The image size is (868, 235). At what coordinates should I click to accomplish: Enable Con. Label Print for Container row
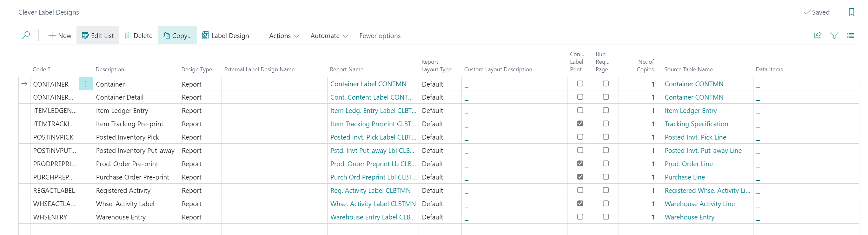(x=580, y=83)
